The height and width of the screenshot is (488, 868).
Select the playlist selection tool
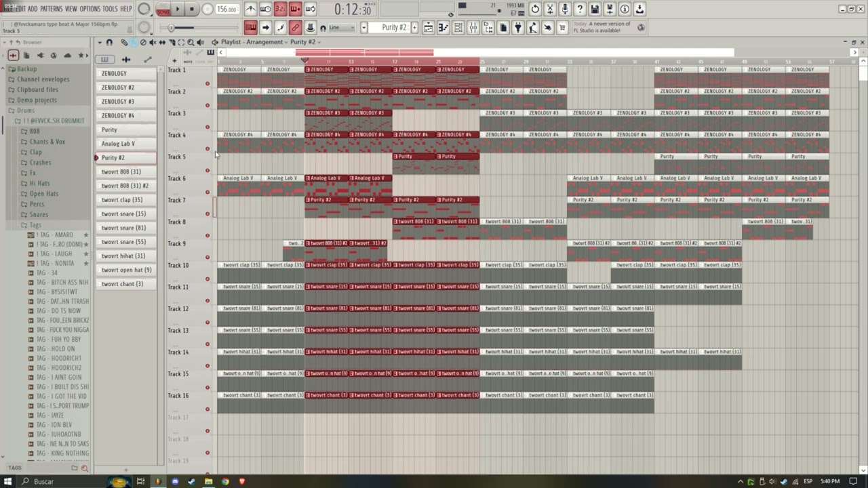(x=181, y=42)
